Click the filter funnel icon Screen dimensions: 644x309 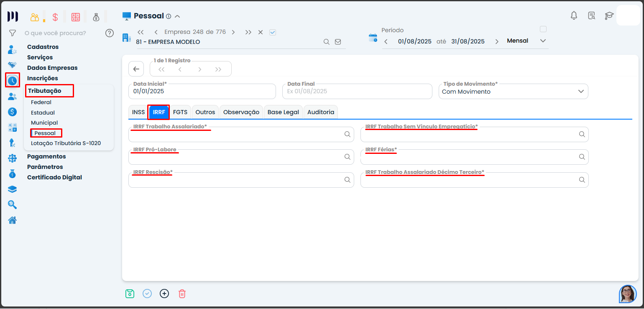[x=13, y=33]
